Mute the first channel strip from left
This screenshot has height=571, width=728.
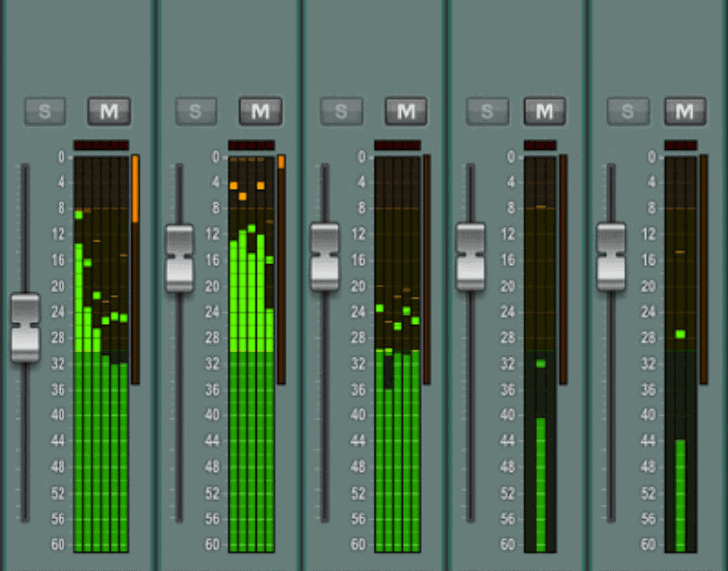(109, 111)
